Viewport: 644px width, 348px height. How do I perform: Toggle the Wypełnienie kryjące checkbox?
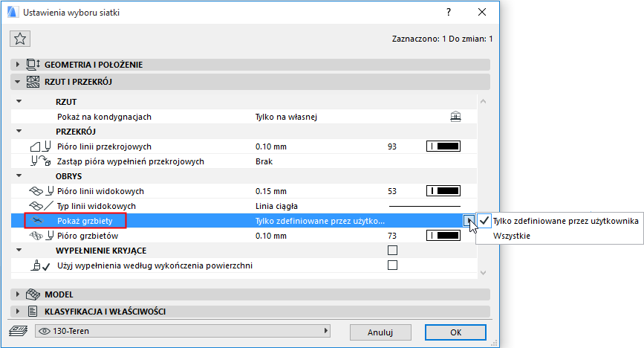point(392,251)
